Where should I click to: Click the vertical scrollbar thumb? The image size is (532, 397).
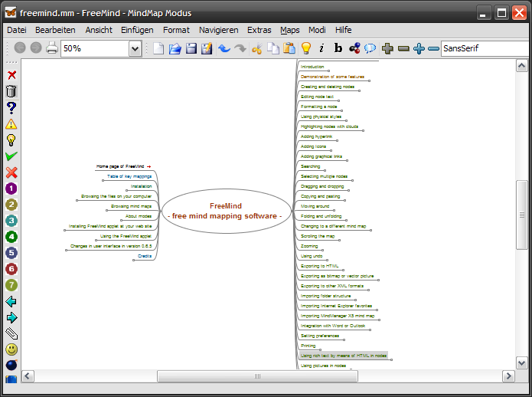pos(522,215)
